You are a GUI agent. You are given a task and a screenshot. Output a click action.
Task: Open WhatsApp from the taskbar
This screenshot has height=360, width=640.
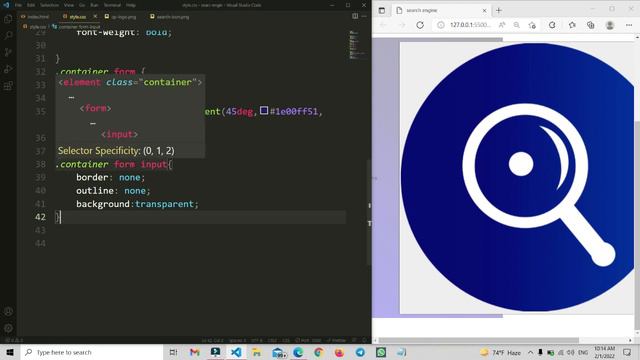[x=381, y=352]
